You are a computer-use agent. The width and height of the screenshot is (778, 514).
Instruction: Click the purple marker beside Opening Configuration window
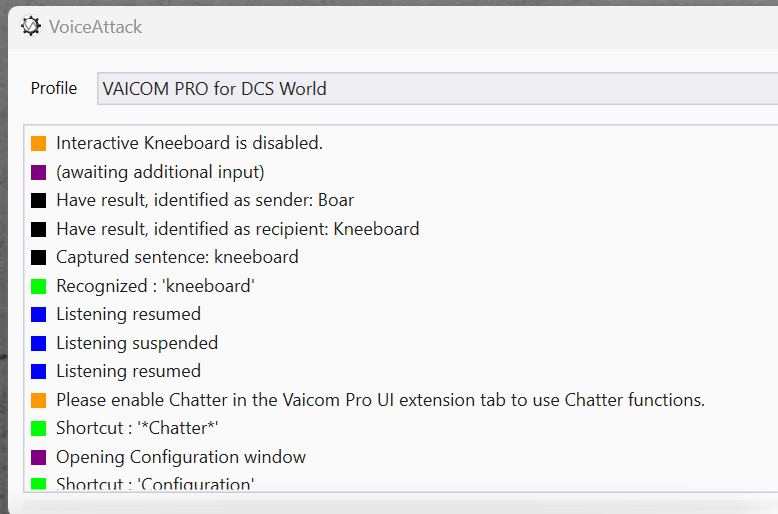[39, 457]
